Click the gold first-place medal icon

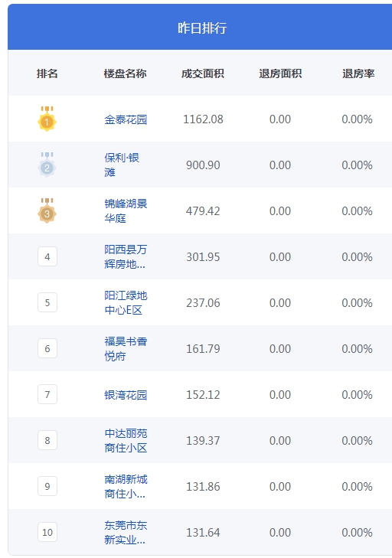(x=47, y=119)
